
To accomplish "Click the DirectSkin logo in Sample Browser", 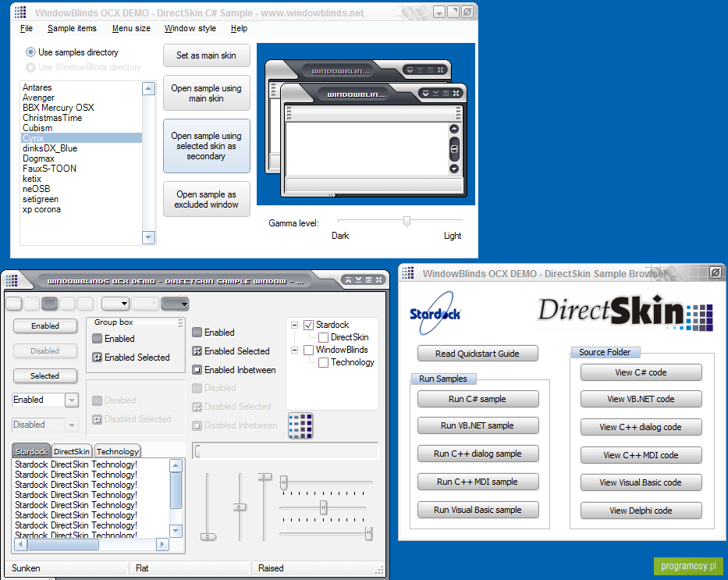I will point(625,312).
